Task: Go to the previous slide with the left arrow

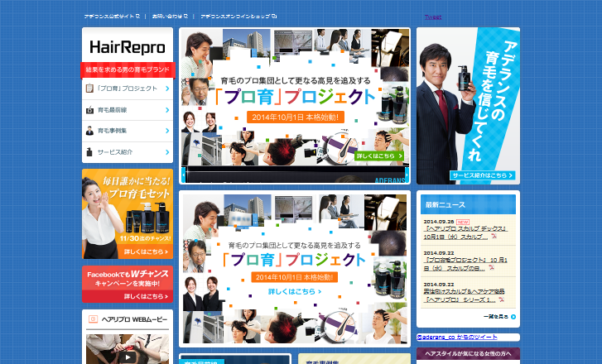Action: (184, 175)
